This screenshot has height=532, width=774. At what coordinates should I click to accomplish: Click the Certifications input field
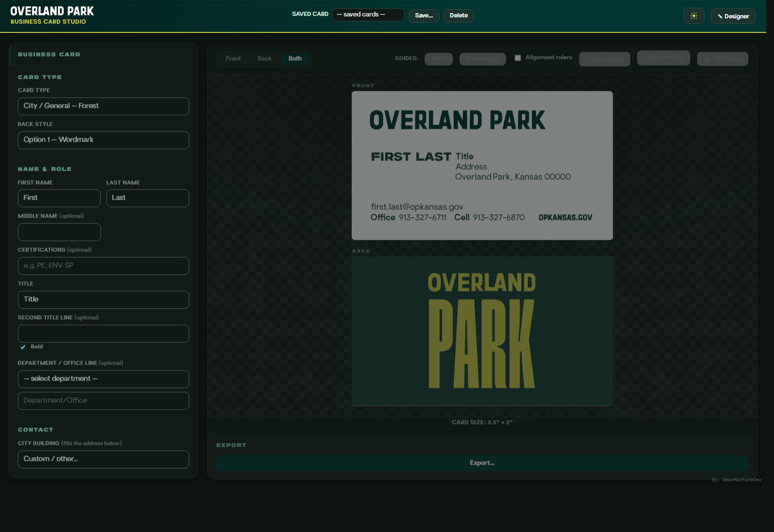pyautogui.click(x=104, y=266)
